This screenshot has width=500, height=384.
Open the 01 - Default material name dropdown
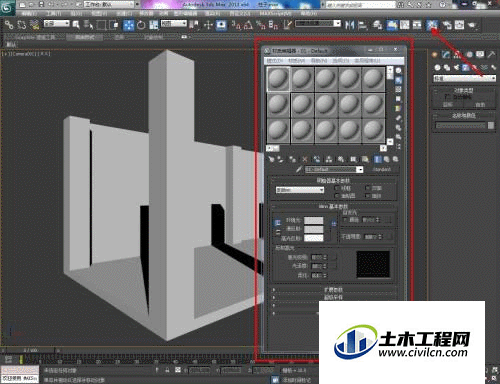pos(334,169)
